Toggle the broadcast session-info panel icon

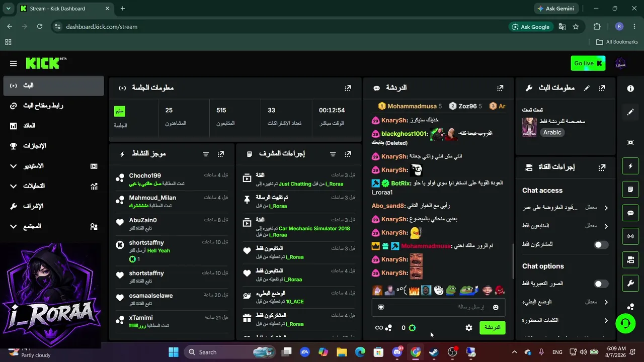(630, 236)
